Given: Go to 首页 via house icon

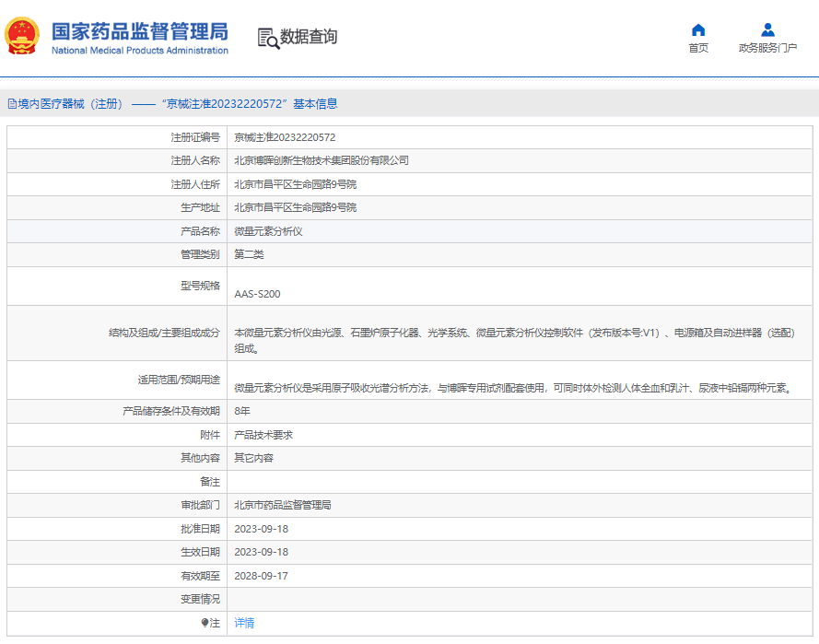Looking at the screenshot, I should (698, 29).
